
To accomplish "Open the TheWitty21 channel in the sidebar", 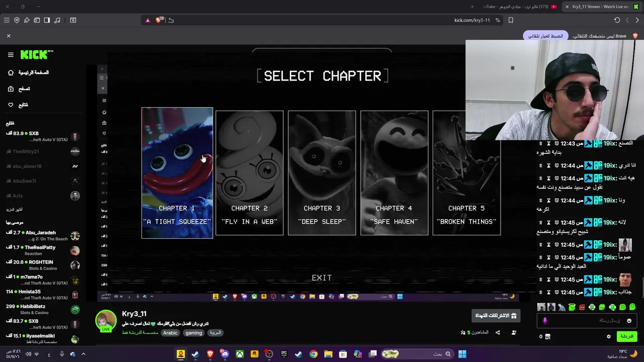I will [43, 151].
